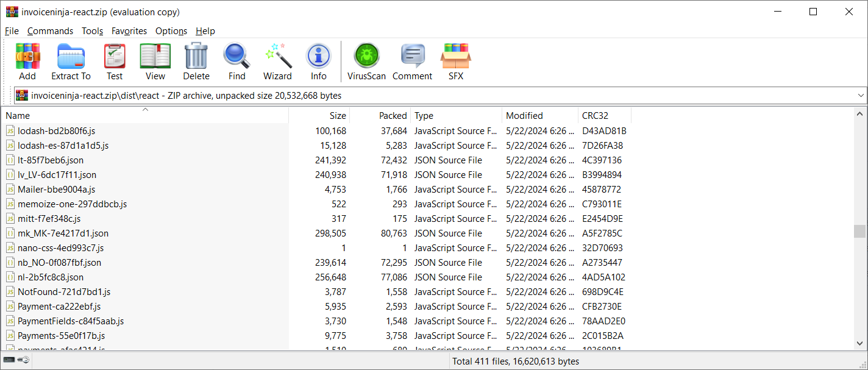Sort files by the Size column
The width and height of the screenshot is (868, 370).
click(x=319, y=115)
